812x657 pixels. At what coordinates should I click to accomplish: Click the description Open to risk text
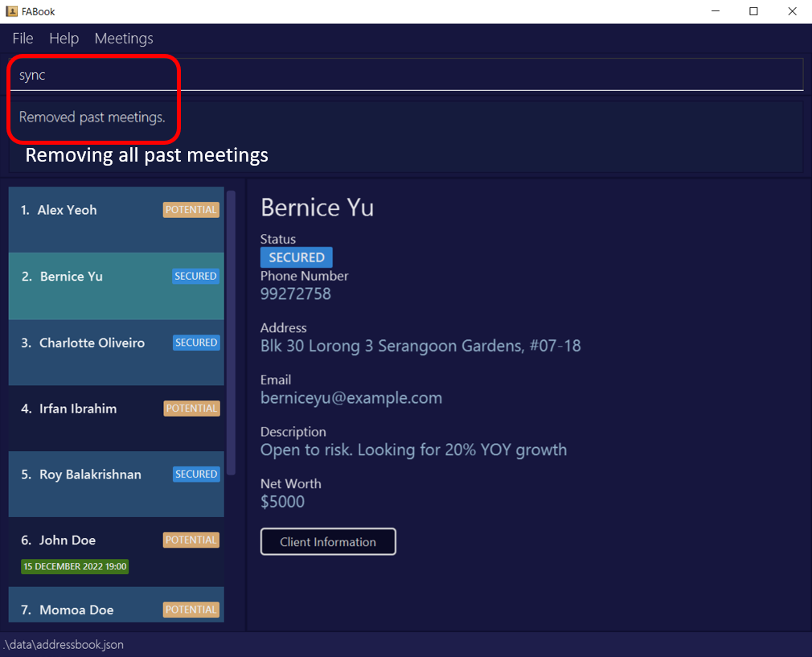point(413,450)
